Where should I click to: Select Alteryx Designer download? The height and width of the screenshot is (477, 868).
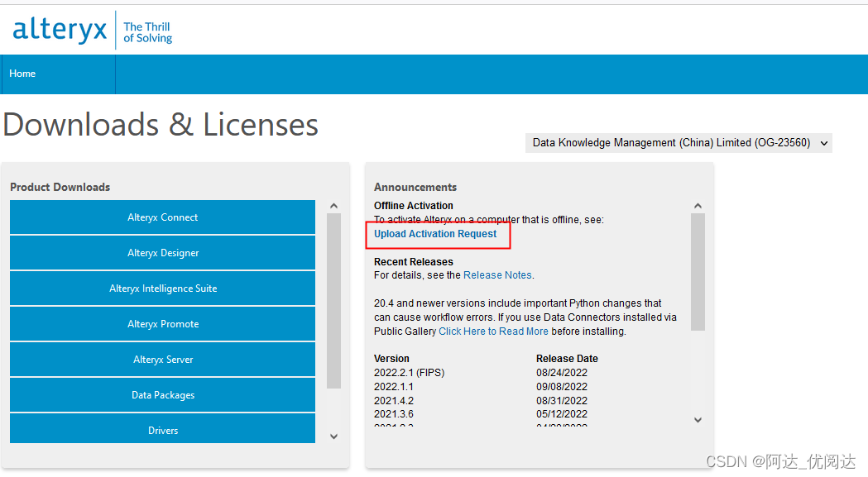tap(162, 253)
